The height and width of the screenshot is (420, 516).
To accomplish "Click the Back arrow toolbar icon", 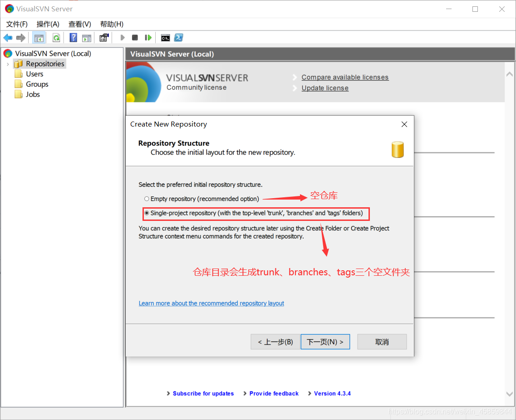I will [x=8, y=38].
